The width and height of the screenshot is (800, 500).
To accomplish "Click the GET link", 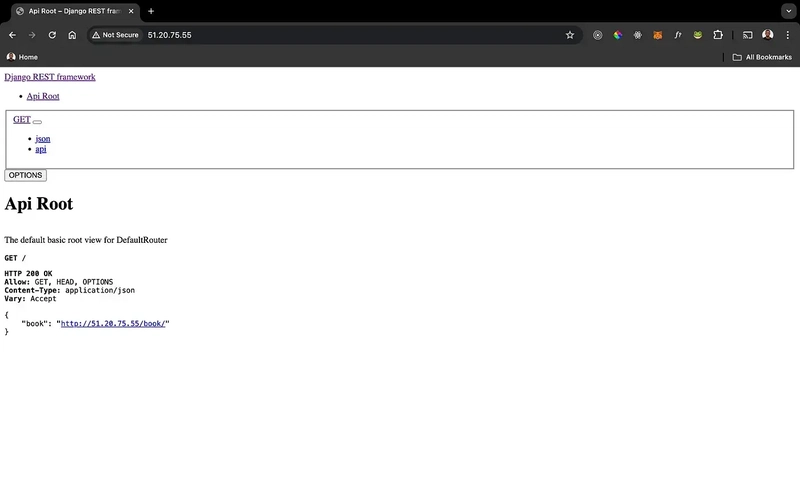I will click(22, 119).
